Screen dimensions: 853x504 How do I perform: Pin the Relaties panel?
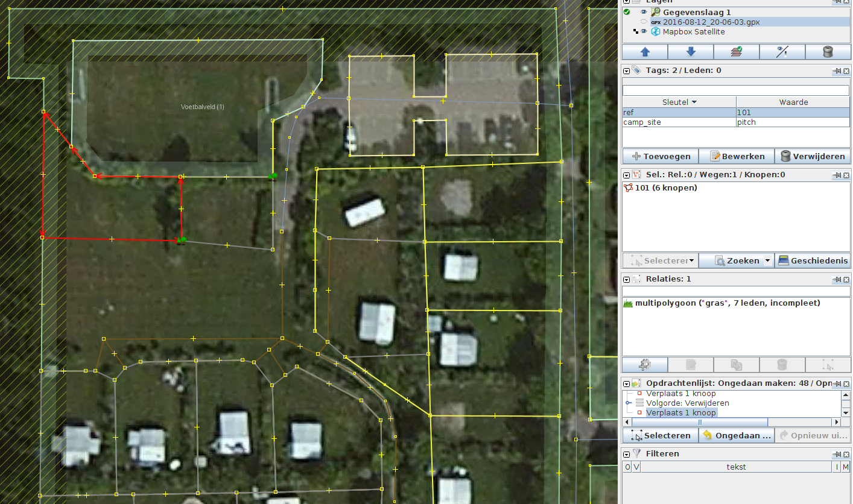click(x=837, y=279)
